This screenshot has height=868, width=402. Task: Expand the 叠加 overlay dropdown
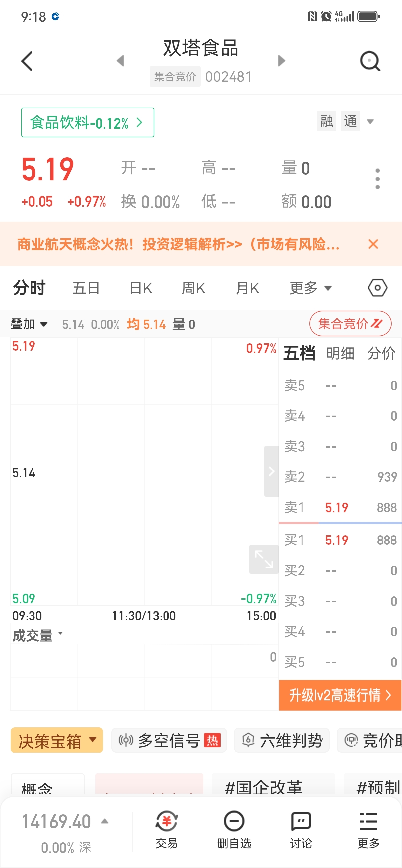click(29, 325)
